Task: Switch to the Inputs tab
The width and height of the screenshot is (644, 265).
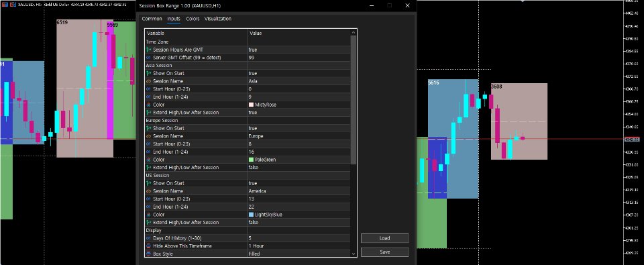Action: (174, 19)
